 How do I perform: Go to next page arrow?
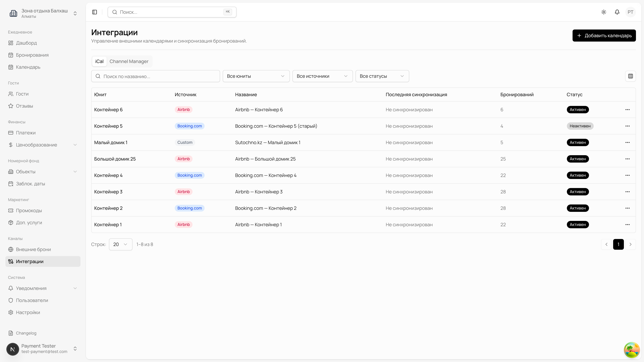pos(630,244)
